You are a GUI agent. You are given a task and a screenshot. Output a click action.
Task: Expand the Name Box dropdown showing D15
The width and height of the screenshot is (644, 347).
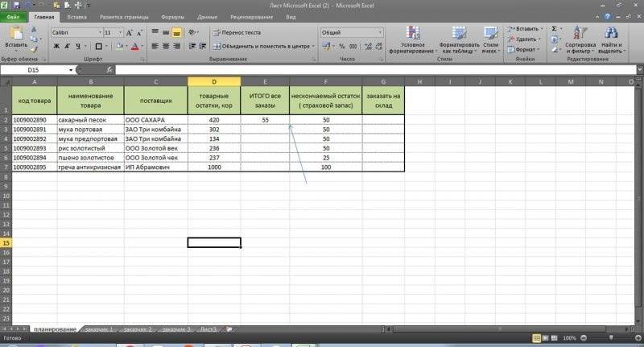point(71,71)
